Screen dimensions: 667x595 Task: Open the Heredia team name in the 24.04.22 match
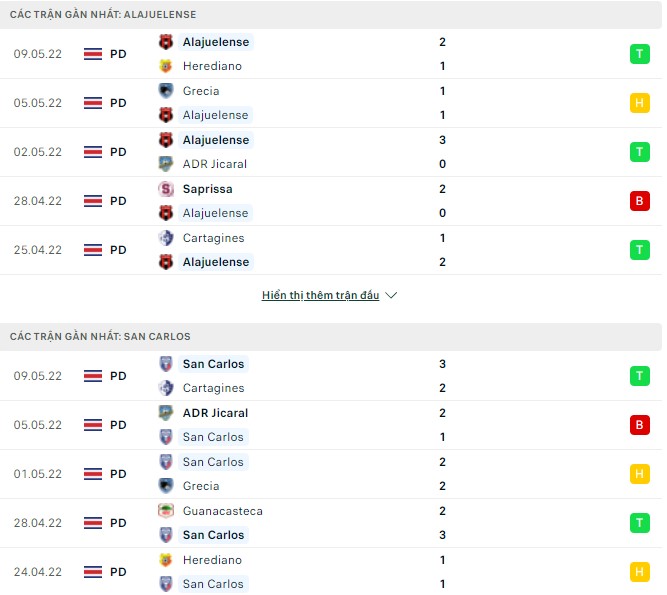(x=212, y=560)
